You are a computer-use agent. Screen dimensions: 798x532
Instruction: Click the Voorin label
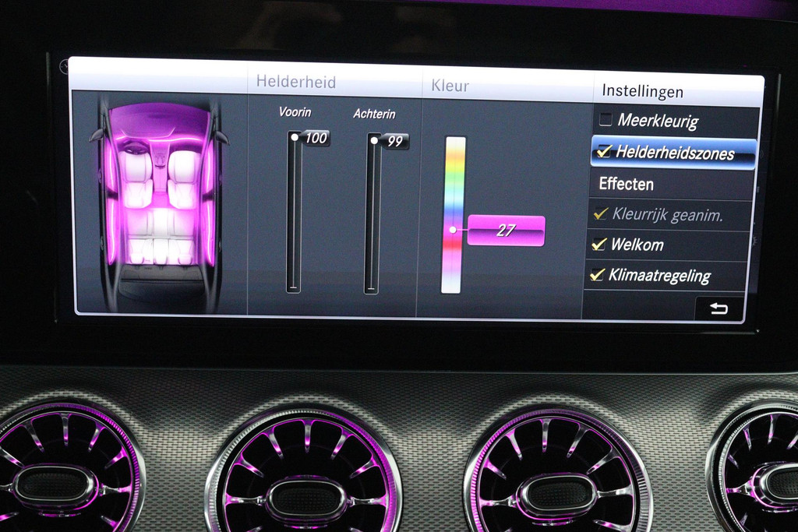(295, 112)
